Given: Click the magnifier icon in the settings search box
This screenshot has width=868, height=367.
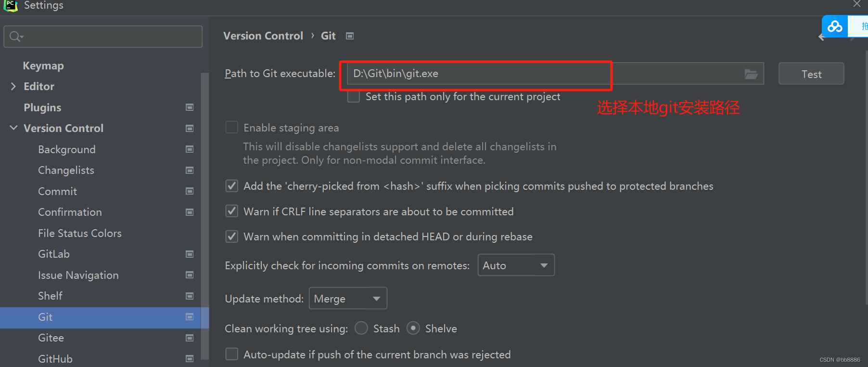Looking at the screenshot, I should pos(14,36).
